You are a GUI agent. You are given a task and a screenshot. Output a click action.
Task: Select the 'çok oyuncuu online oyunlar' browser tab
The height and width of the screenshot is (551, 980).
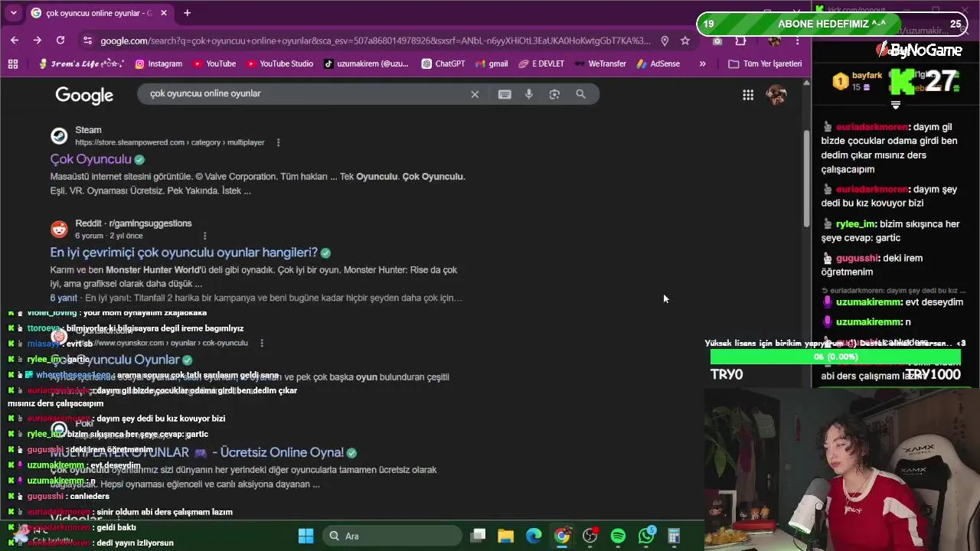point(100,13)
